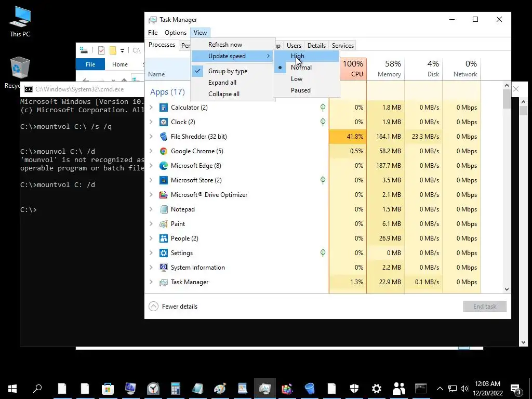Click the File Shredder 41.8% CPU cell
Screen dimensions: 532x399
click(x=348, y=137)
